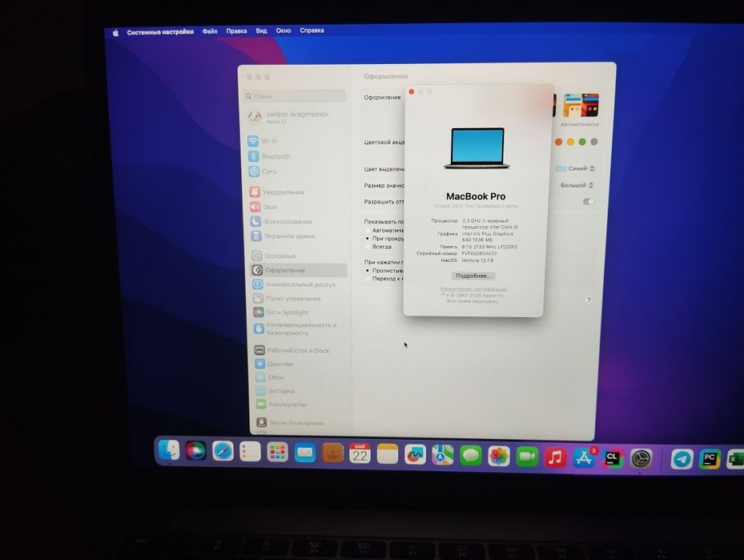Open Music app in the Dock
The image size is (744, 560).
click(555, 457)
